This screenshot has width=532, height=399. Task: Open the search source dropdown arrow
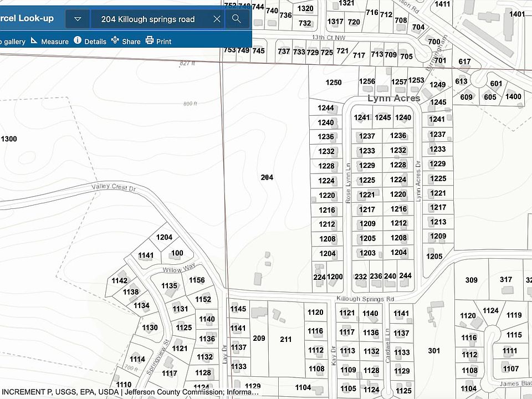[x=78, y=19]
